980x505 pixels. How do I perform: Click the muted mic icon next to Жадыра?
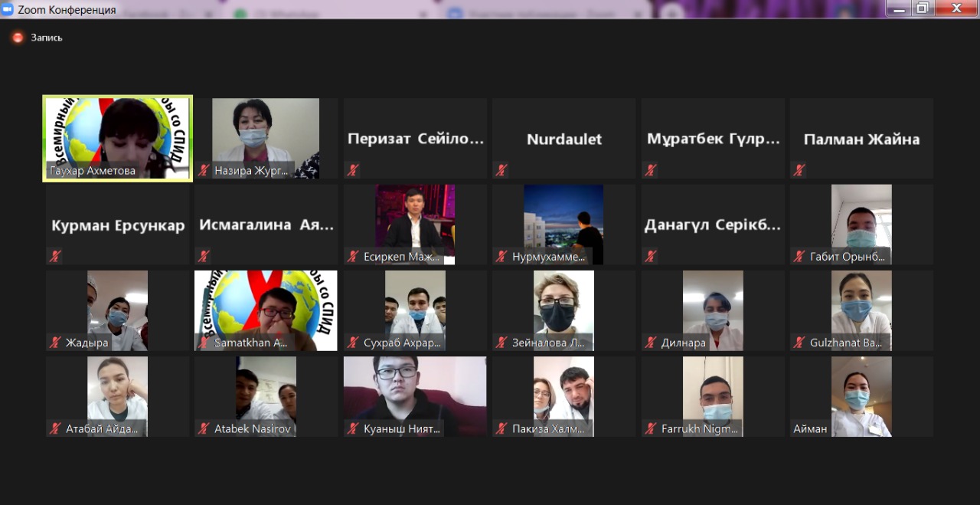pyautogui.click(x=55, y=343)
